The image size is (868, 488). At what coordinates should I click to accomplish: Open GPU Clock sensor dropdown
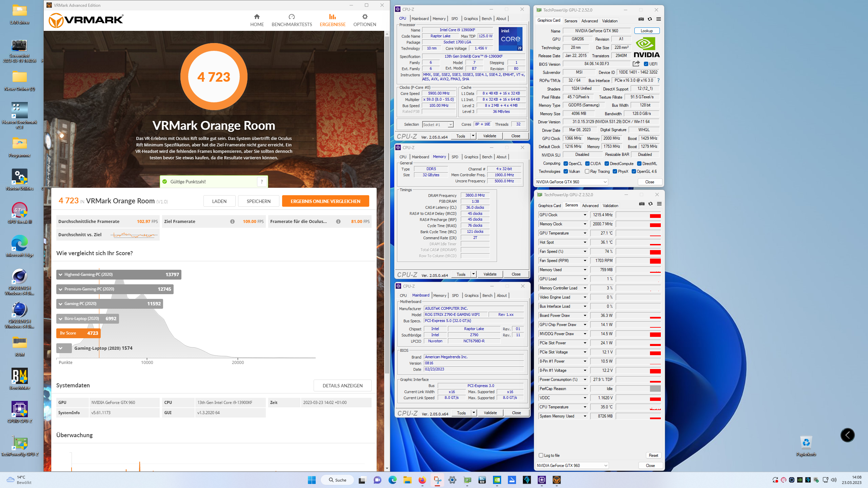point(585,215)
